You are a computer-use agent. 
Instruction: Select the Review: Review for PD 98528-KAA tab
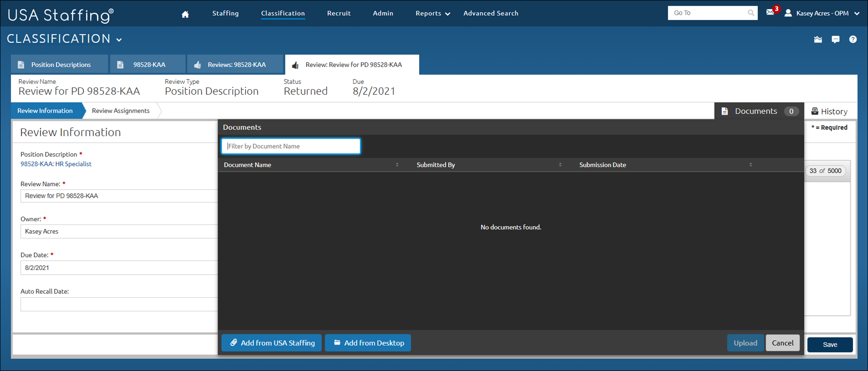click(352, 64)
